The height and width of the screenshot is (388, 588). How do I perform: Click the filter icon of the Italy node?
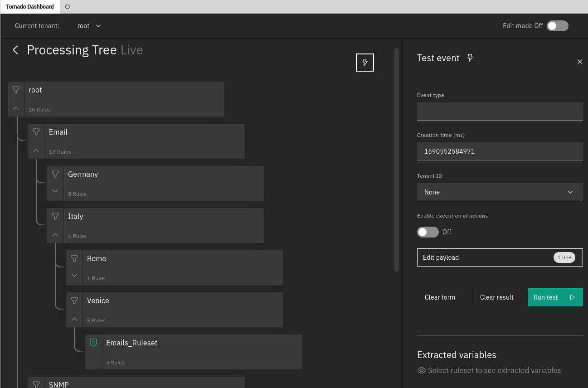(55, 216)
